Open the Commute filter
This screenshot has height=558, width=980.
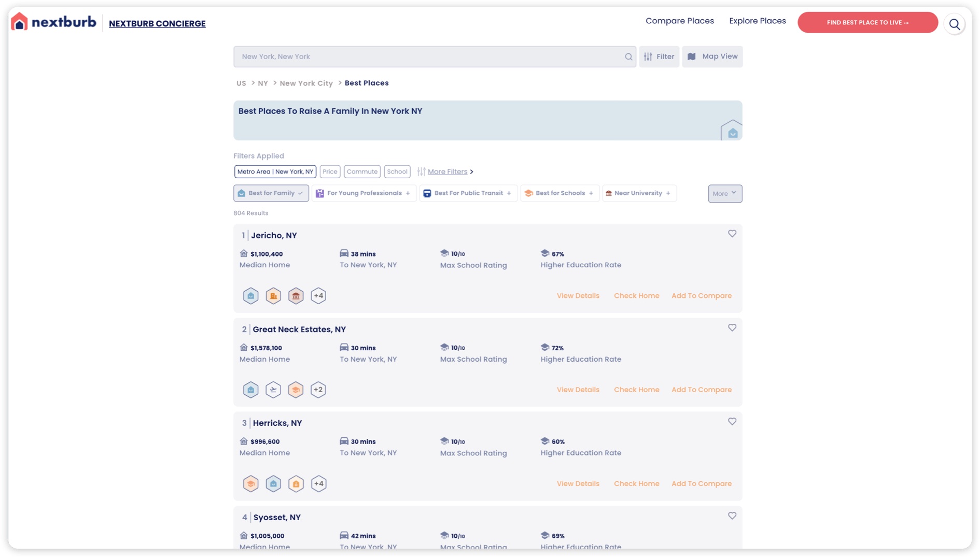click(362, 171)
